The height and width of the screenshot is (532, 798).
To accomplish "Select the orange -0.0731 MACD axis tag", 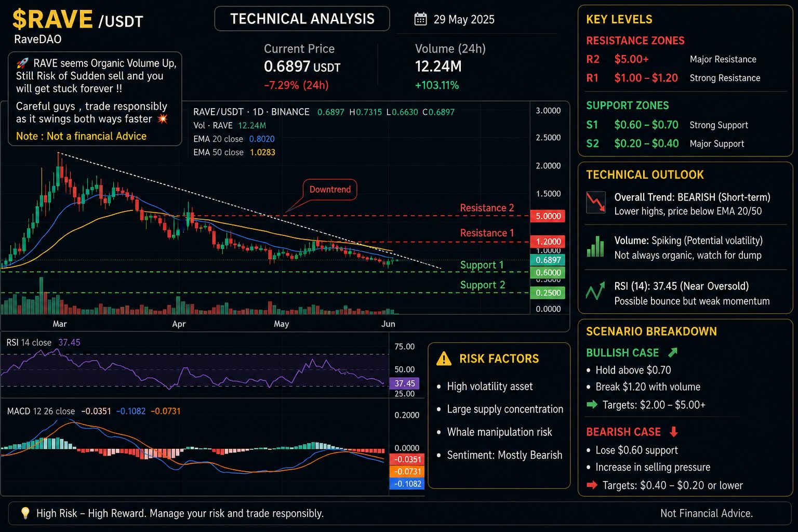I will (x=407, y=472).
